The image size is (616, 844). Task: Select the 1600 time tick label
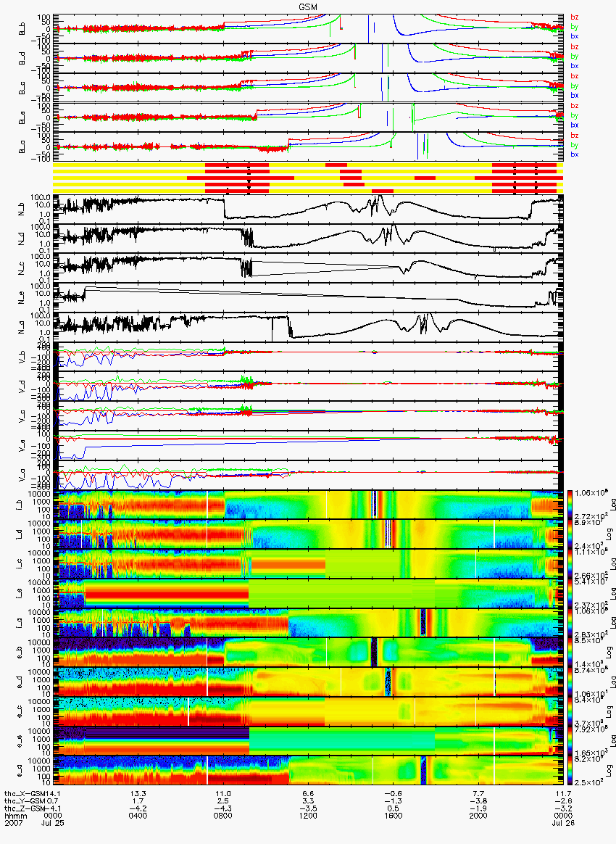[393, 816]
